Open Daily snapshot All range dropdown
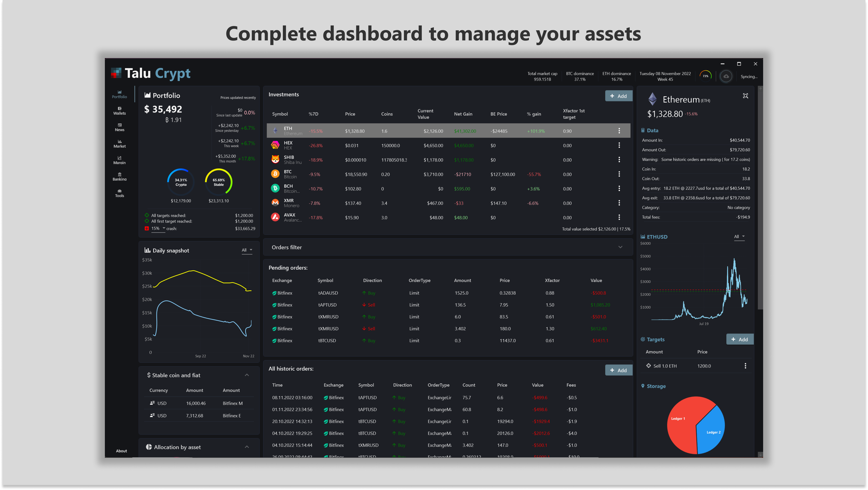The image size is (868, 490). (x=247, y=250)
